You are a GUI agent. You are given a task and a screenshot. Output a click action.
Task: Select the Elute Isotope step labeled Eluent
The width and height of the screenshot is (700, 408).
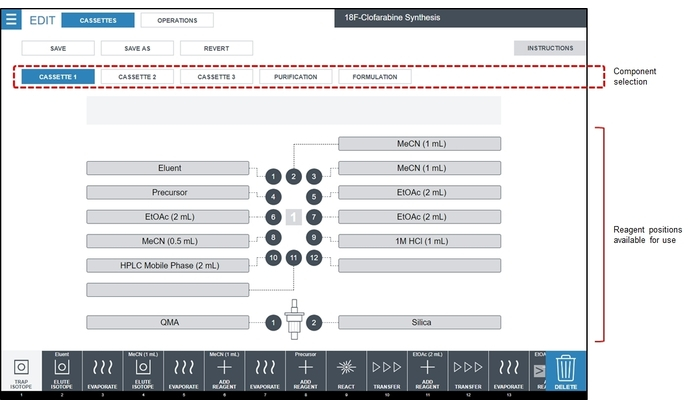point(61,373)
